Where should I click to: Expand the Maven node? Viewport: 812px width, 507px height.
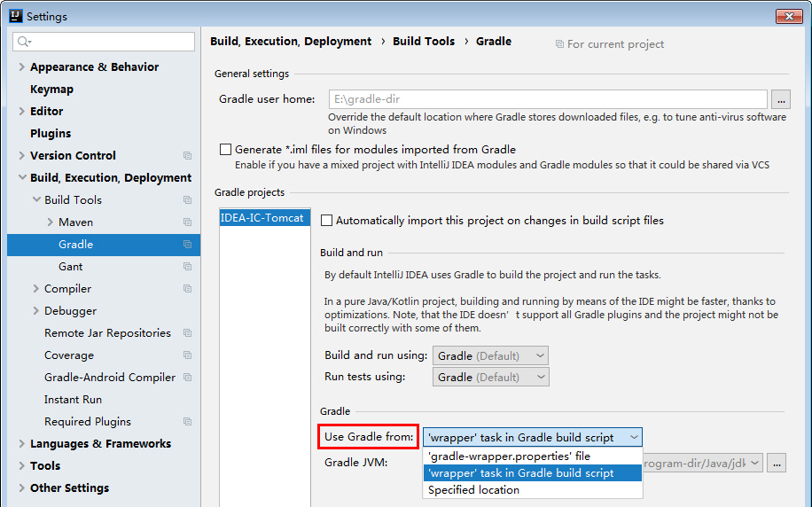click(51, 222)
